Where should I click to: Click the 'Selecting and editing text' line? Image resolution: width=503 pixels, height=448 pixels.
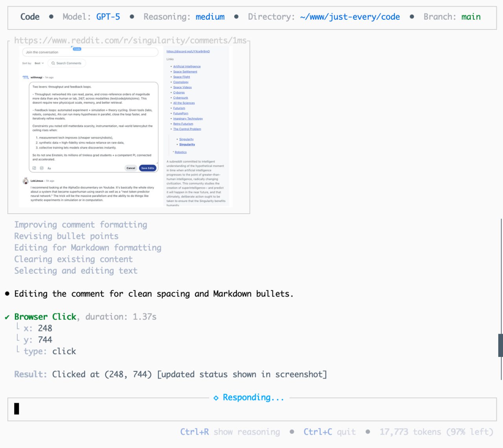(76, 271)
